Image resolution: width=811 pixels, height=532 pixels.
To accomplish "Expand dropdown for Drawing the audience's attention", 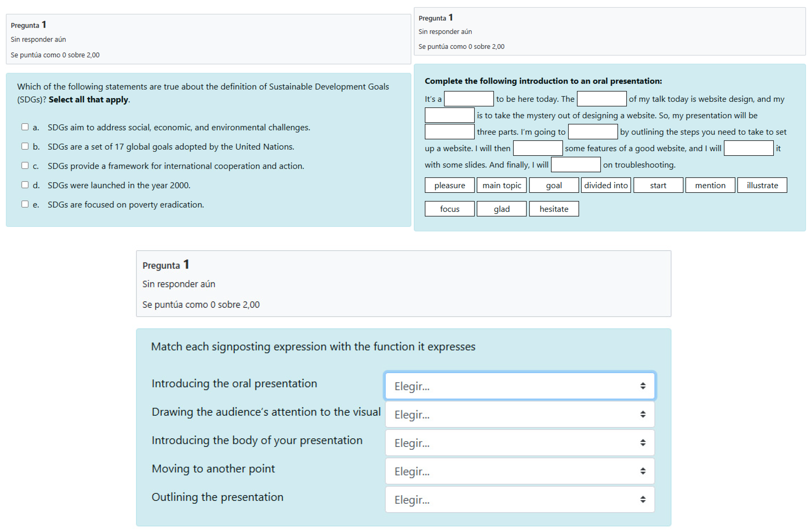I will [519, 415].
